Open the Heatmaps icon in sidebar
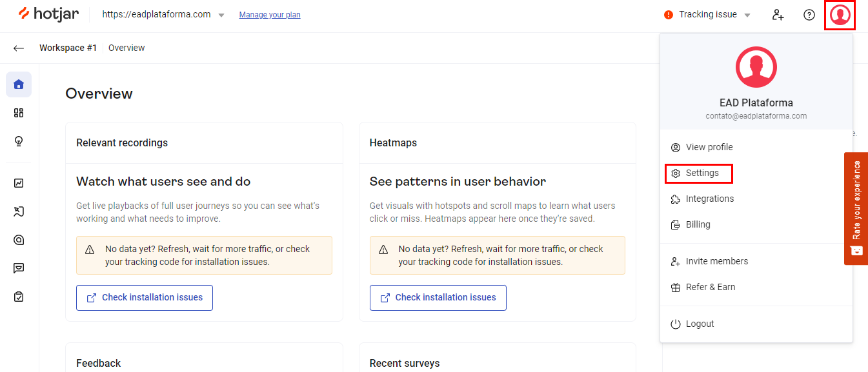The image size is (868, 372). (x=19, y=240)
